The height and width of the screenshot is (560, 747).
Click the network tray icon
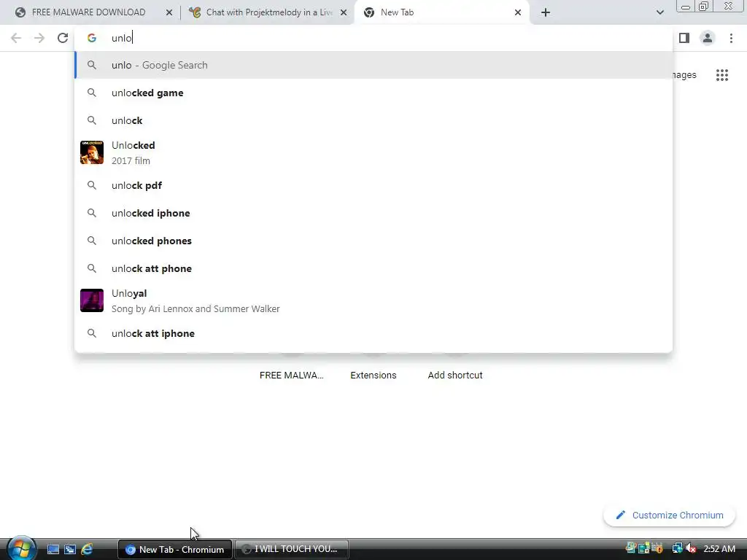click(x=677, y=549)
